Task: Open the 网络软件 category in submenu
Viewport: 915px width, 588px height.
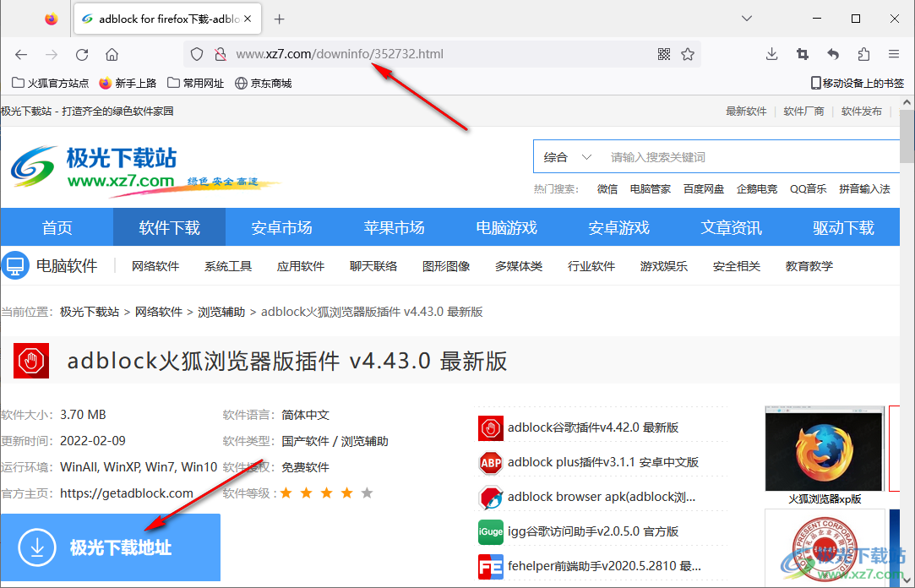Action: 155,266
